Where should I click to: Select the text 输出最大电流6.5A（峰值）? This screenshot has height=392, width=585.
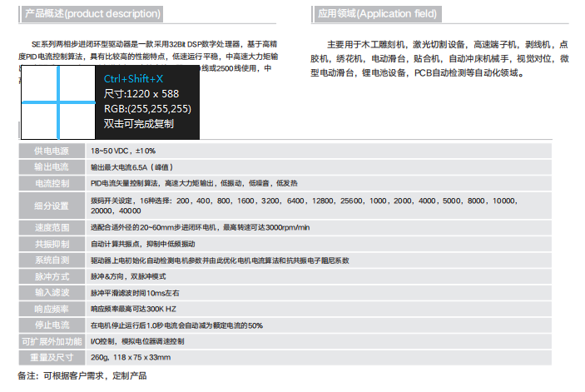[x=131, y=167]
